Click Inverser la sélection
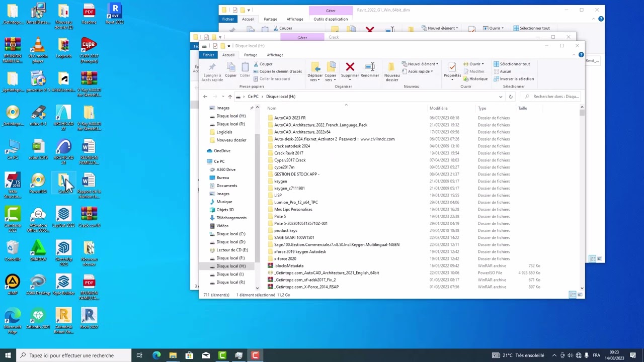Screen dimensions: 644x362 coord(514,78)
